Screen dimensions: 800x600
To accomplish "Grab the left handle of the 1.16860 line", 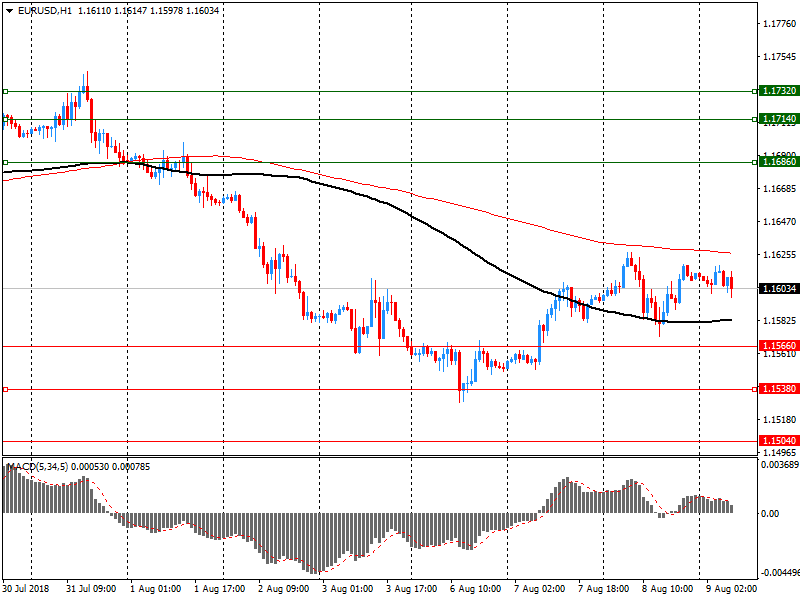I will tap(6, 162).
